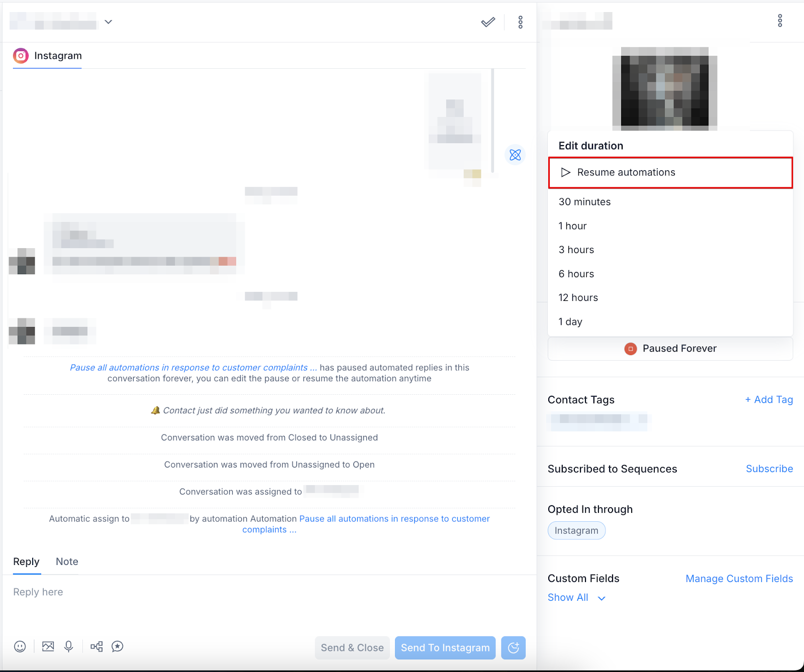This screenshot has height=672, width=804.
Task: Click the 'Edit duration' heading
Action: [591, 146]
